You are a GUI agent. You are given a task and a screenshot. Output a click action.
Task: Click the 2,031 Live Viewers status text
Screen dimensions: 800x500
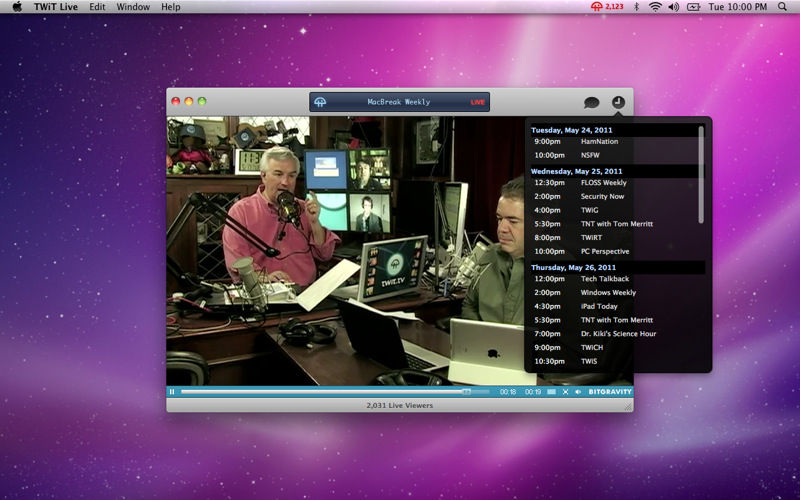tap(399, 406)
